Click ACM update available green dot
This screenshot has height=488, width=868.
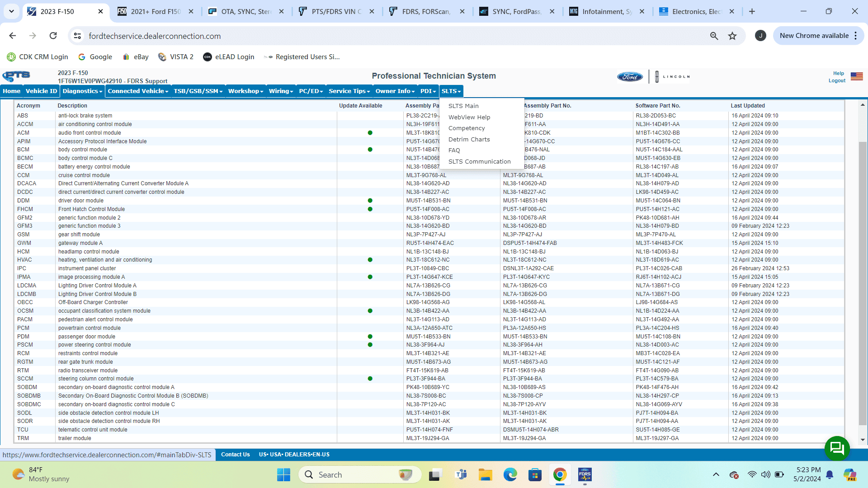coord(370,133)
